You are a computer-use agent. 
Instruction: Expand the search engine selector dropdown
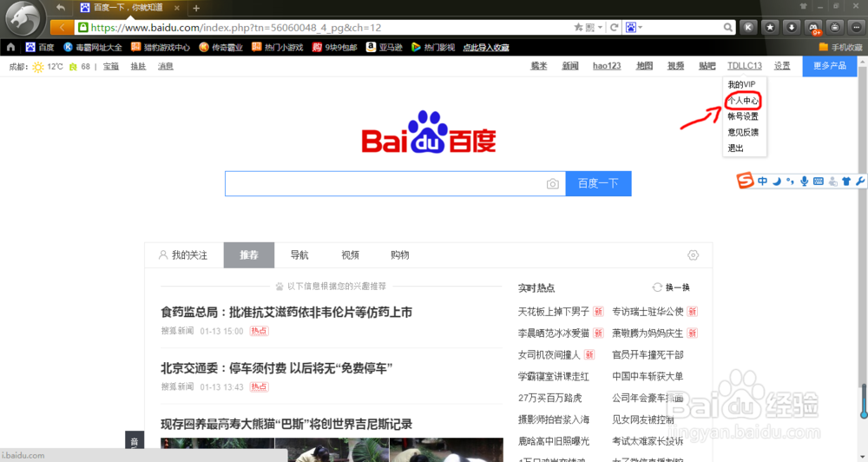pyautogui.click(x=640, y=27)
